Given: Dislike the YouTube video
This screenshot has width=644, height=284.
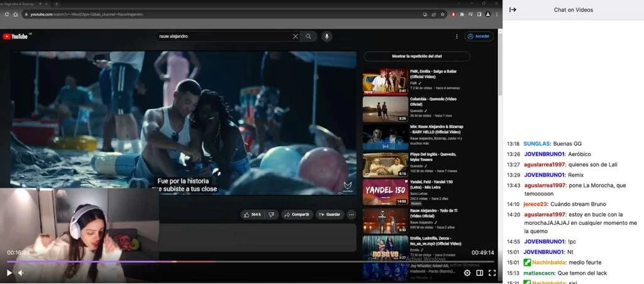Looking at the screenshot, I should click(271, 215).
